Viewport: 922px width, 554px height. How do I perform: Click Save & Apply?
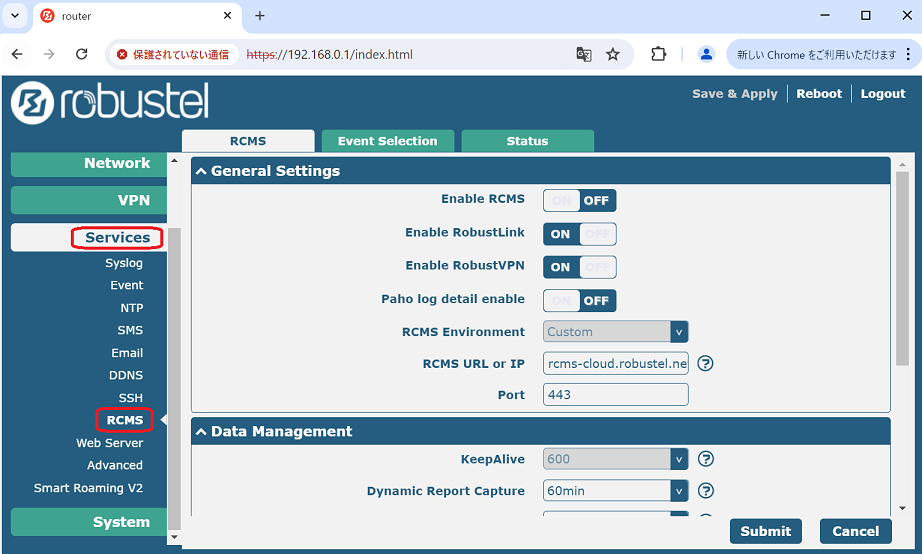click(x=734, y=94)
